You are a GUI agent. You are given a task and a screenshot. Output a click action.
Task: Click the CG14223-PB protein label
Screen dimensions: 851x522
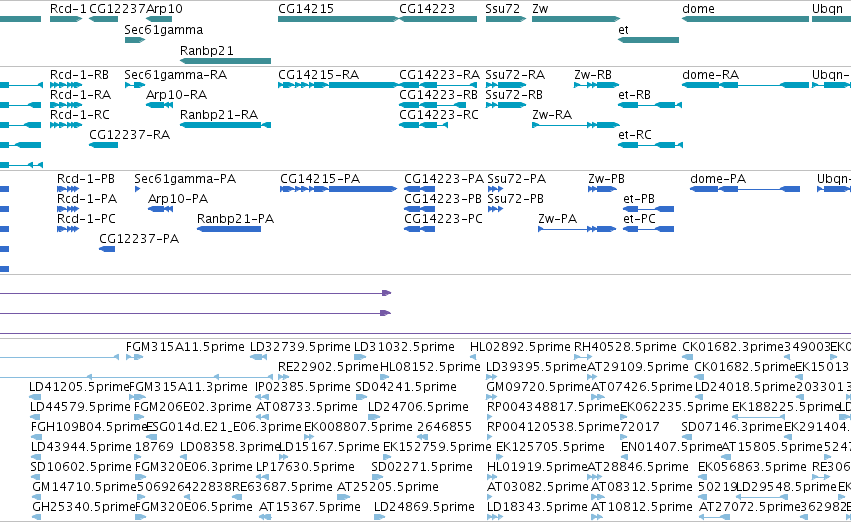click(443, 199)
